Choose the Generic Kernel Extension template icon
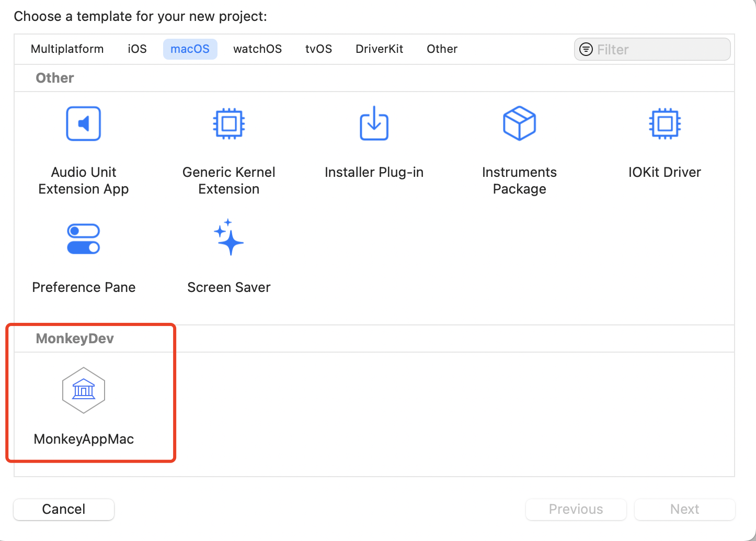The image size is (756, 541). (229, 123)
